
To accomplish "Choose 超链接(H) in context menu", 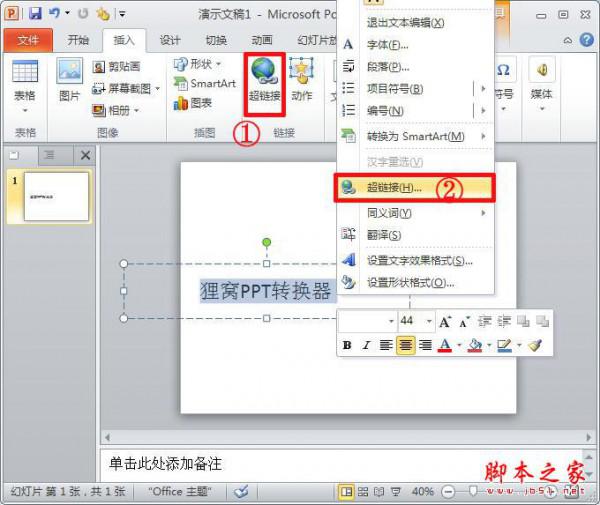I will [x=415, y=188].
